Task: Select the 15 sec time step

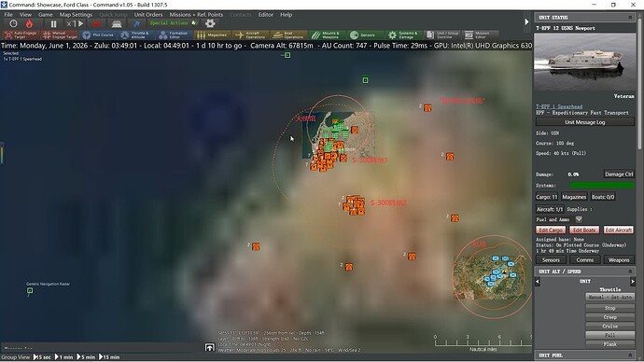Action: click(42, 357)
